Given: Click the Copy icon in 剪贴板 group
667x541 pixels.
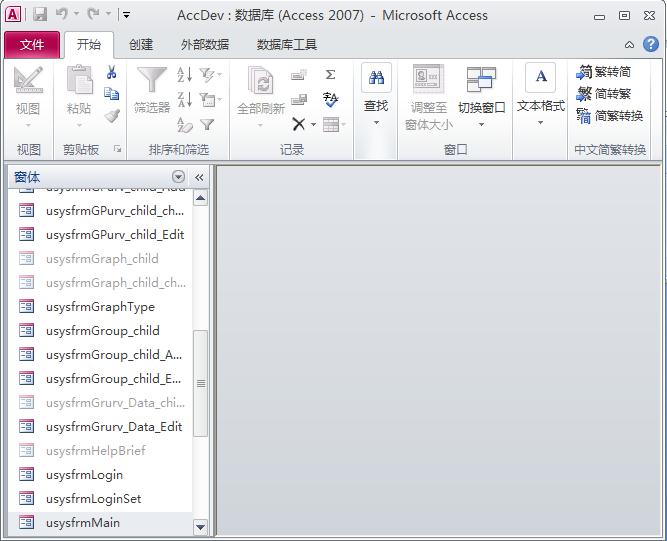Looking at the screenshot, I should click(x=111, y=94).
